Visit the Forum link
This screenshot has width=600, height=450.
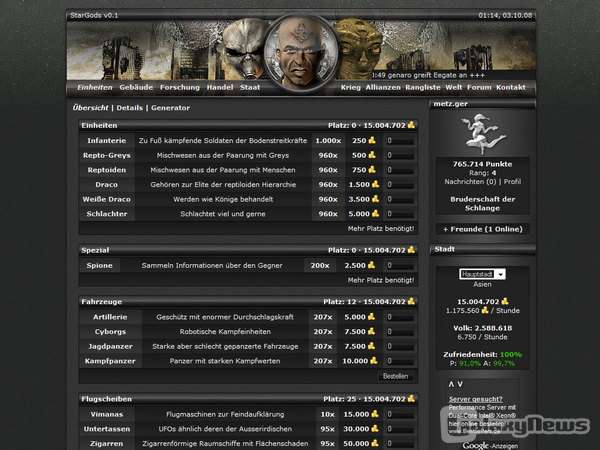click(x=479, y=87)
